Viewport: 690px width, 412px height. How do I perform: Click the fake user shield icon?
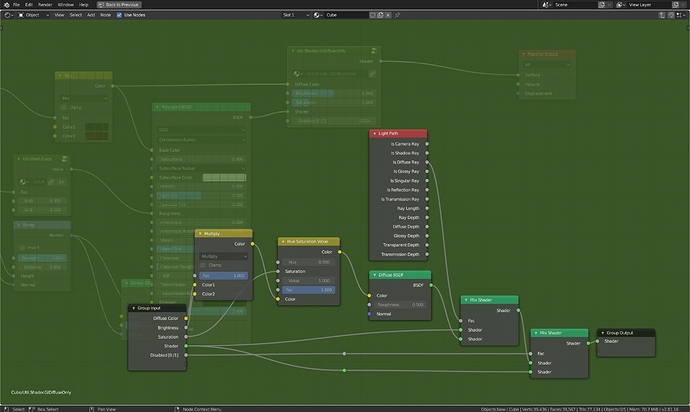tap(372, 15)
